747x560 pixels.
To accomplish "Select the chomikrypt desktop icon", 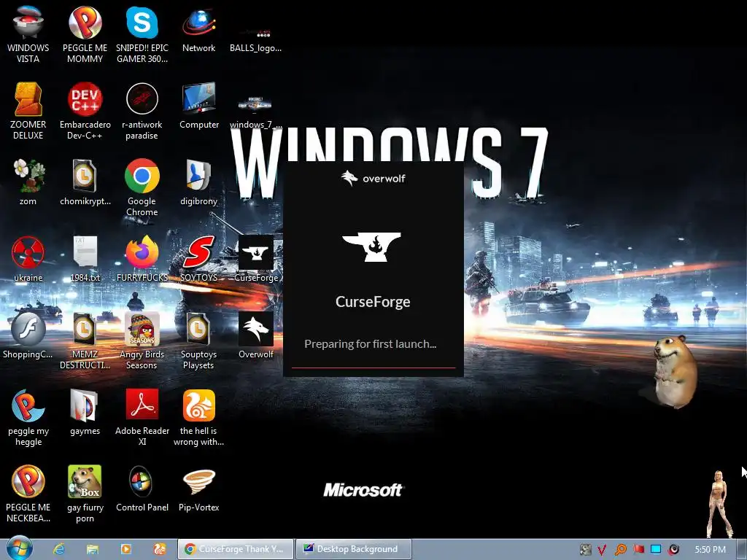I will 85,182.
